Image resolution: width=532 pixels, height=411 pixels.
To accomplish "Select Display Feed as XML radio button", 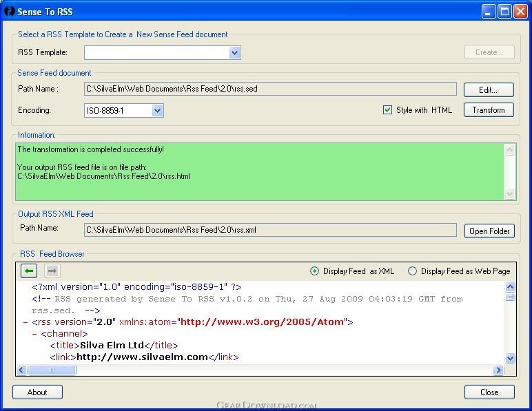I will [x=314, y=271].
